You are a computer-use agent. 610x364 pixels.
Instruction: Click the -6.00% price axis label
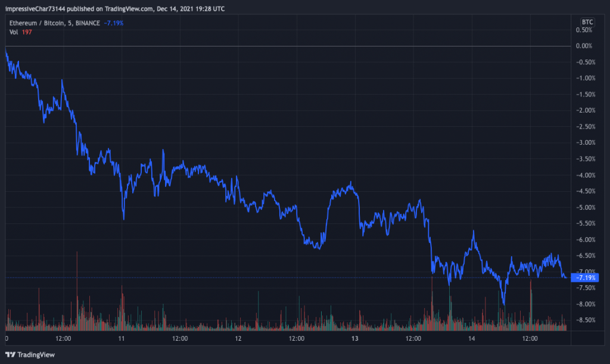586,239
